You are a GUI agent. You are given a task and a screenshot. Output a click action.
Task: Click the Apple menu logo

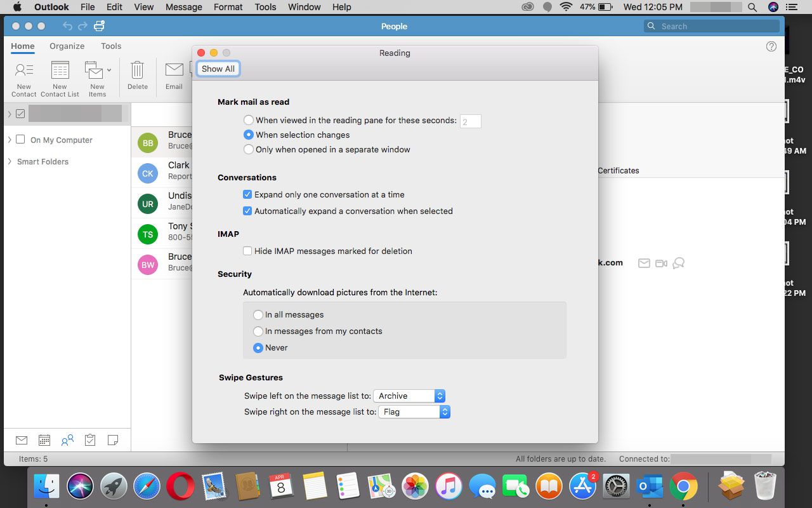tap(17, 7)
